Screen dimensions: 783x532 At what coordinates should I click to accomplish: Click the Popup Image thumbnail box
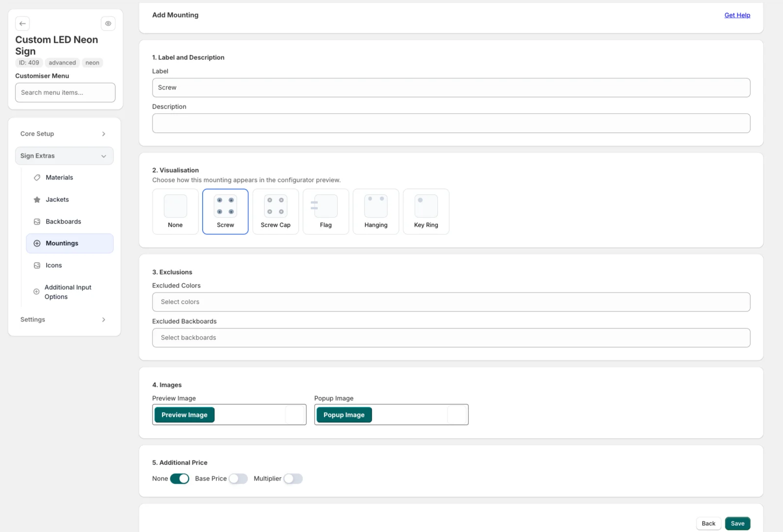pos(457,415)
